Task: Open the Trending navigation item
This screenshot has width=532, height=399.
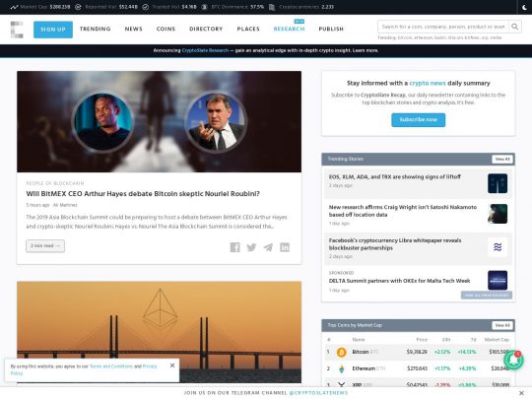Action: [x=96, y=29]
